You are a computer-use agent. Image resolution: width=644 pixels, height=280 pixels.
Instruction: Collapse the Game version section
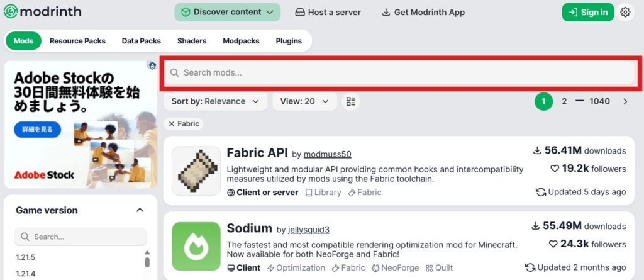point(140,210)
